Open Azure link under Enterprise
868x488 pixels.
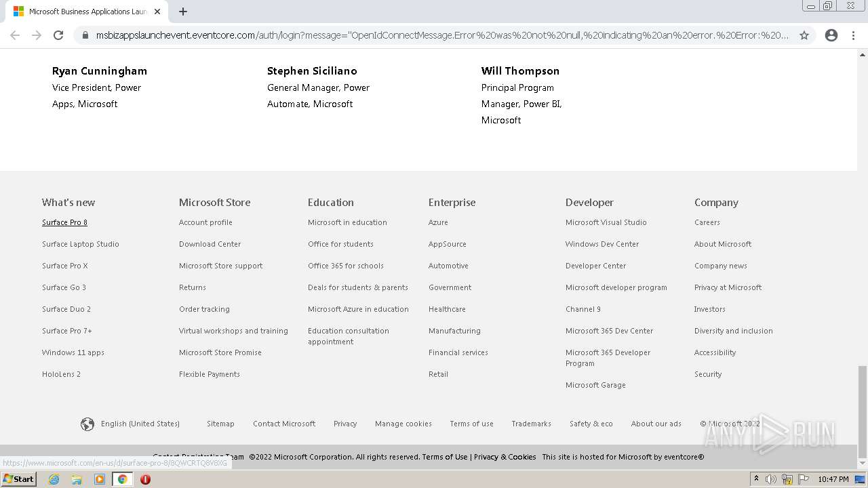point(438,222)
